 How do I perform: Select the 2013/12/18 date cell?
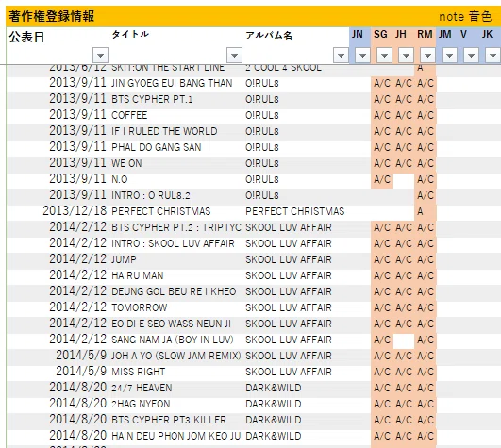(75, 210)
